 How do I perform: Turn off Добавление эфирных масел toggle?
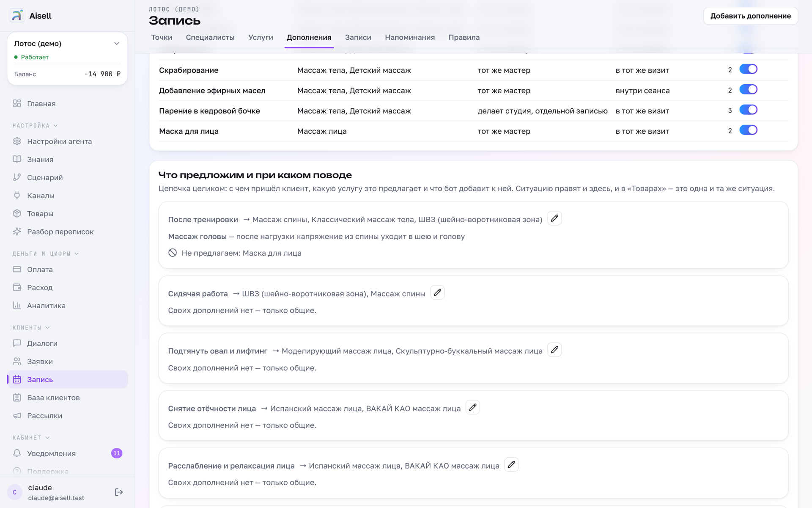[748, 90]
